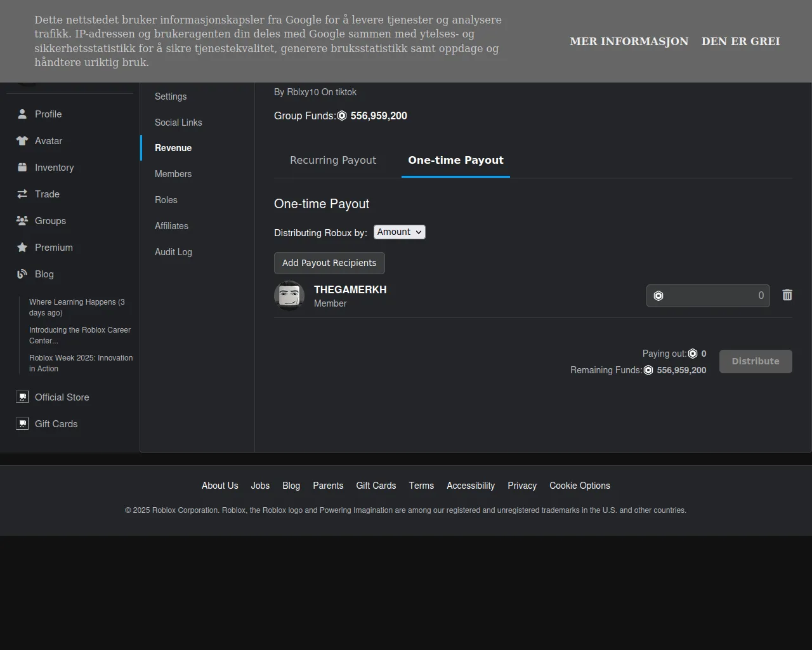
Task: Click the Gift Cards sidebar icon
Action: pos(22,424)
